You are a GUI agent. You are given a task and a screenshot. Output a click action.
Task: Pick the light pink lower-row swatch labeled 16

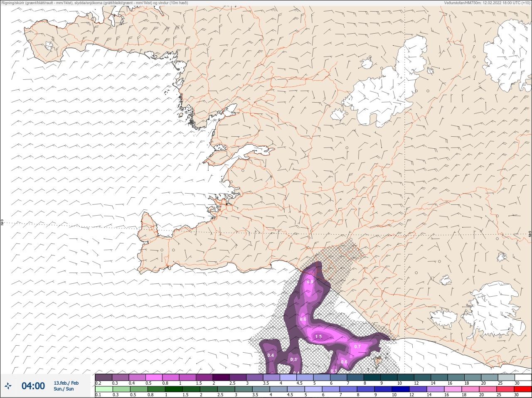[453, 389]
